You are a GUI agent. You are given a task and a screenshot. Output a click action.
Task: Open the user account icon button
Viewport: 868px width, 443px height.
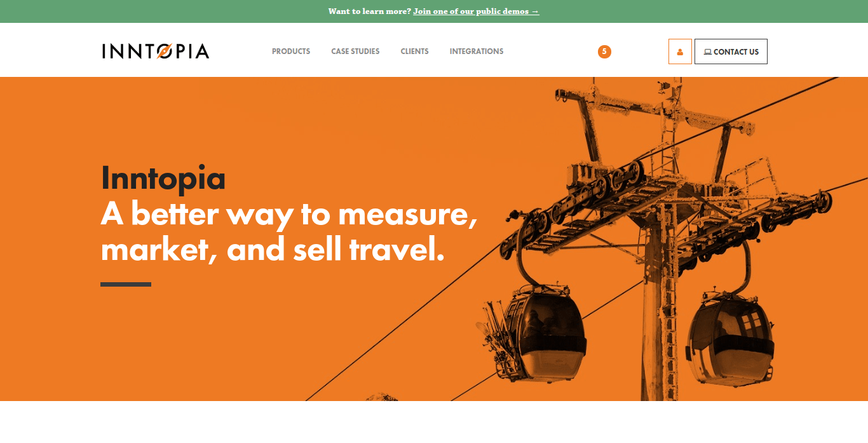680,51
